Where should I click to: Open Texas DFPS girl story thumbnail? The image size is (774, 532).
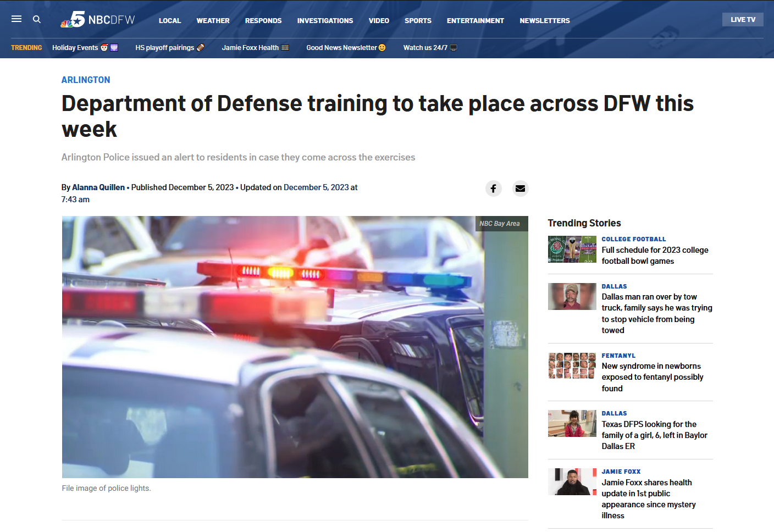coord(572,423)
